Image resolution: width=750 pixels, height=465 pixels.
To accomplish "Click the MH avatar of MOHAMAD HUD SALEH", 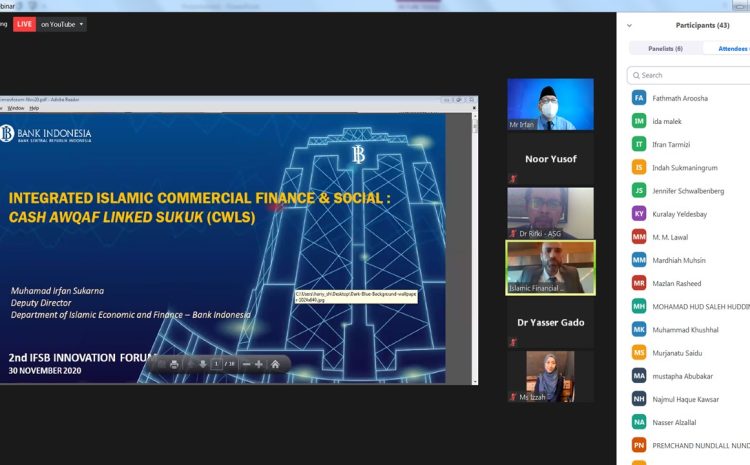I will click(x=639, y=307).
